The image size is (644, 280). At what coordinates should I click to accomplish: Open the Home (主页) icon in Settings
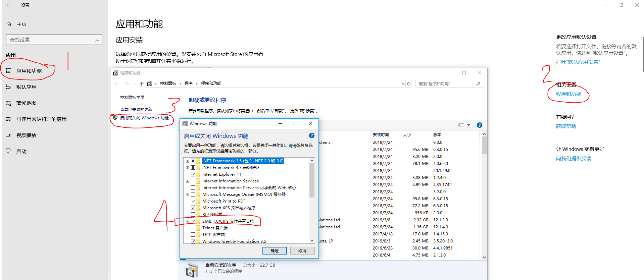coord(9,24)
